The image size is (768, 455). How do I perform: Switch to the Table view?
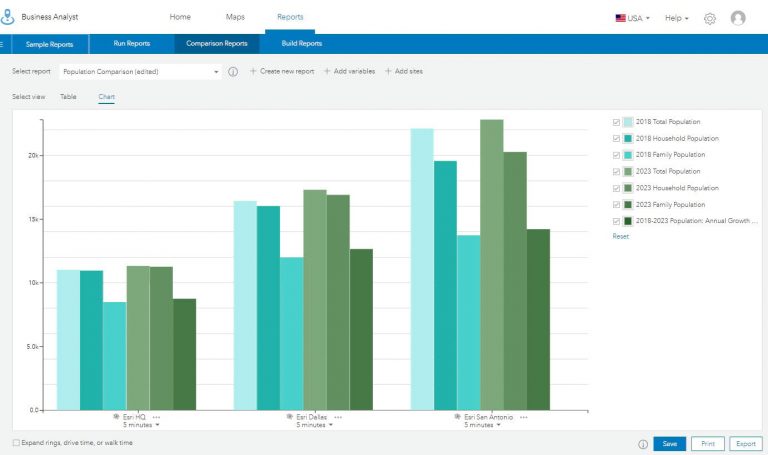[x=68, y=97]
